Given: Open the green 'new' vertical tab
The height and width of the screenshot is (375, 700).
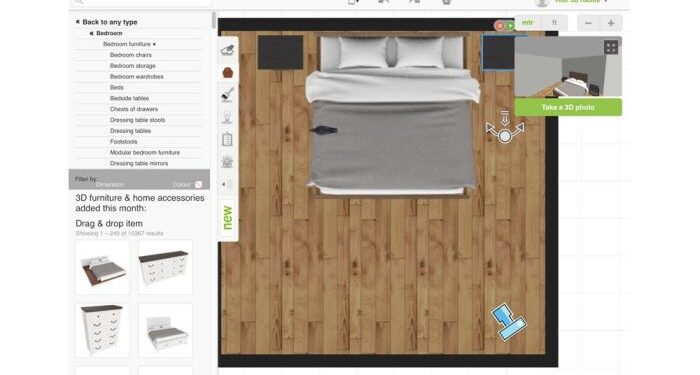Looking at the screenshot, I should tap(228, 218).
